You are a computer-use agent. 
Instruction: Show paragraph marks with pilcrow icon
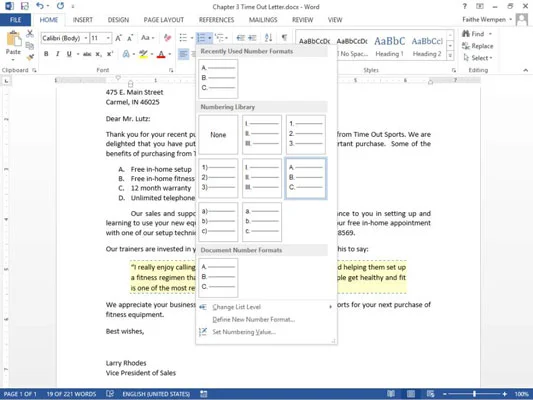284,37
